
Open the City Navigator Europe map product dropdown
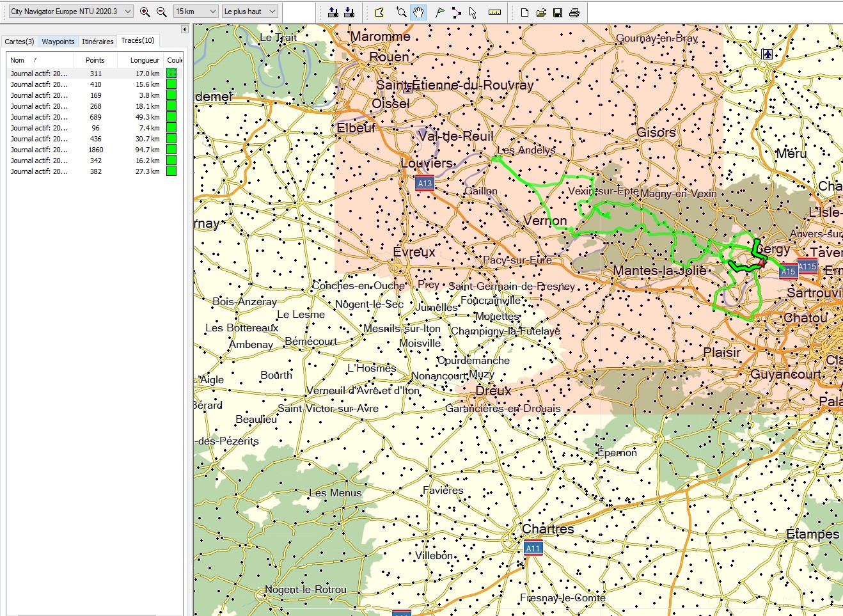71,12
